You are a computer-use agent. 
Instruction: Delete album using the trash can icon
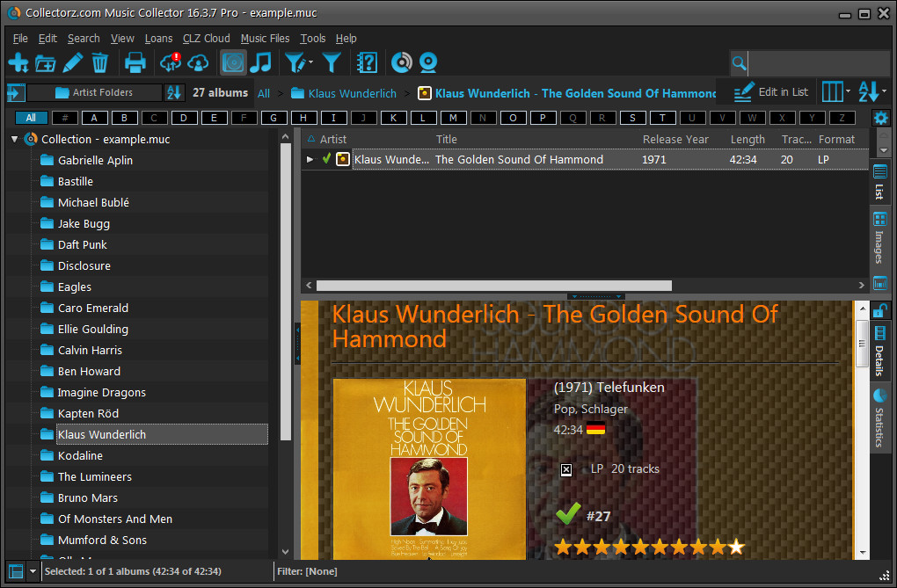pyautogui.click(x=100, y=62)
